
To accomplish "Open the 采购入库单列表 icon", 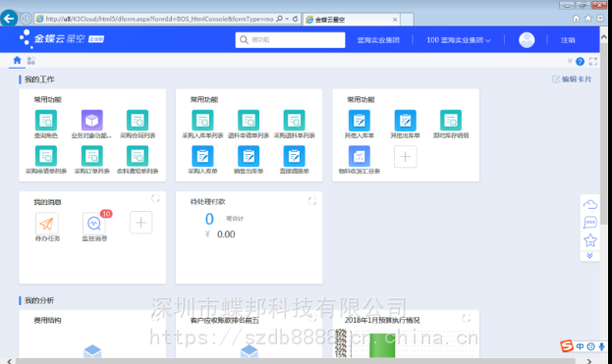I will 202,120.
